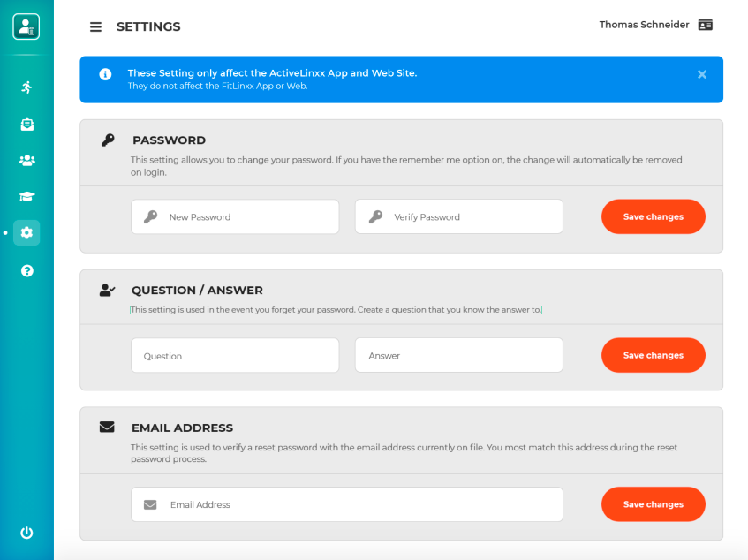748x560 pixels.
Task: Click the info icon in blue banner
Action: [x=105, y=74]
